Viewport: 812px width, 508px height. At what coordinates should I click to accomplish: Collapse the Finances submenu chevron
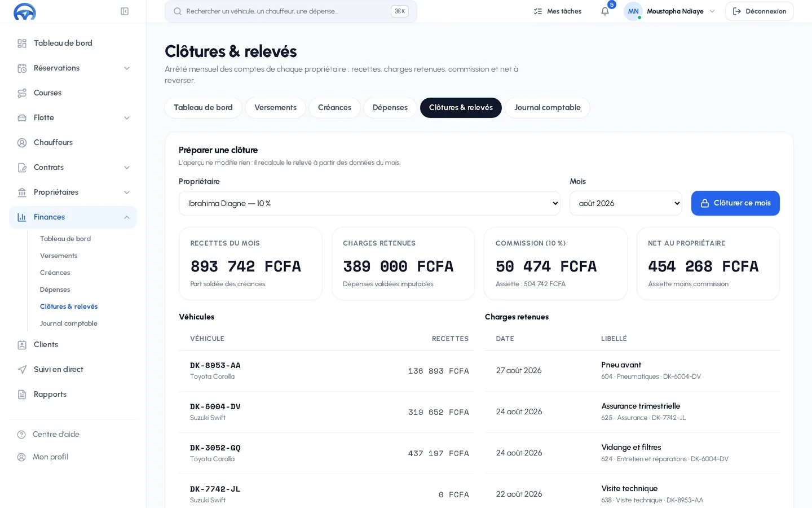pos(127,217)
